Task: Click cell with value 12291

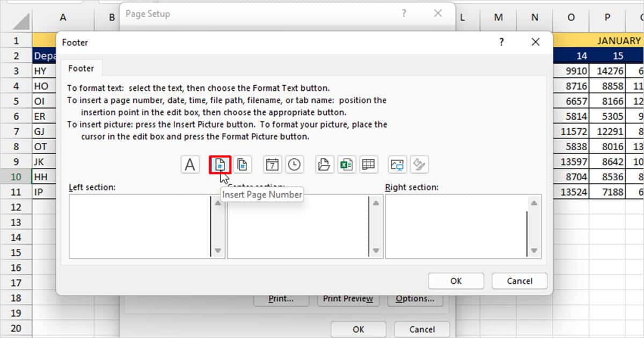Action: [x=607, y=131]
